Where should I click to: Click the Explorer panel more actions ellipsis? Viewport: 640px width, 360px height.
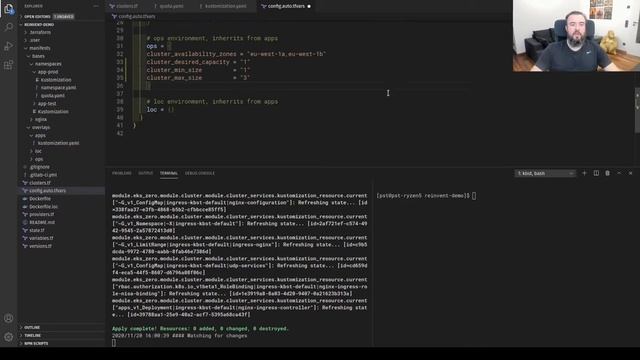tap(96, 6)
